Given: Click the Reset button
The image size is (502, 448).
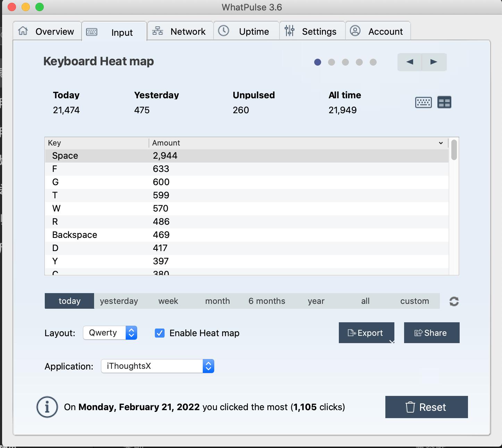Looking at the screenshot, I should [x=426, y=407].
